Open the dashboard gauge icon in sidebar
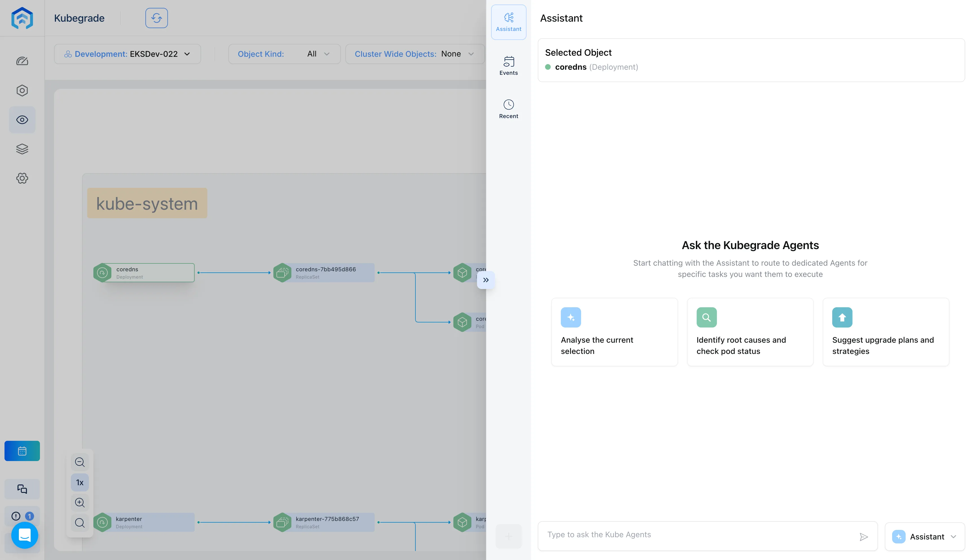 [22, 61]
